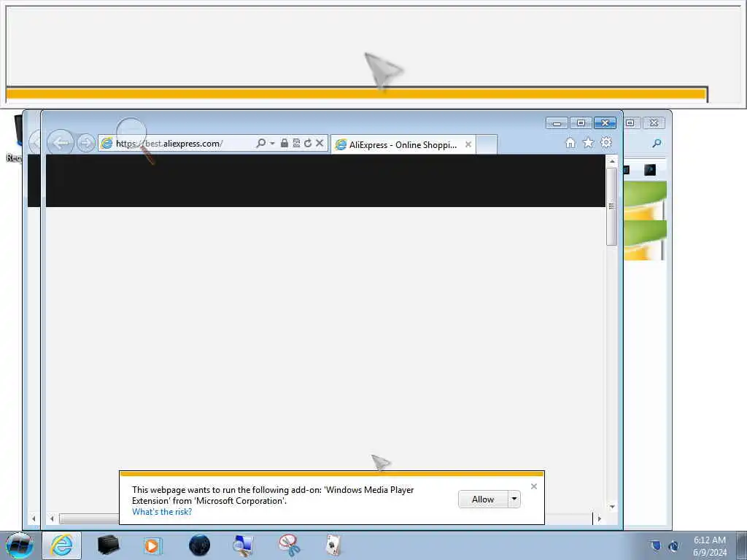
Task: Expand the Allow button dropdown arrow
Action: [x=514, y=499]
